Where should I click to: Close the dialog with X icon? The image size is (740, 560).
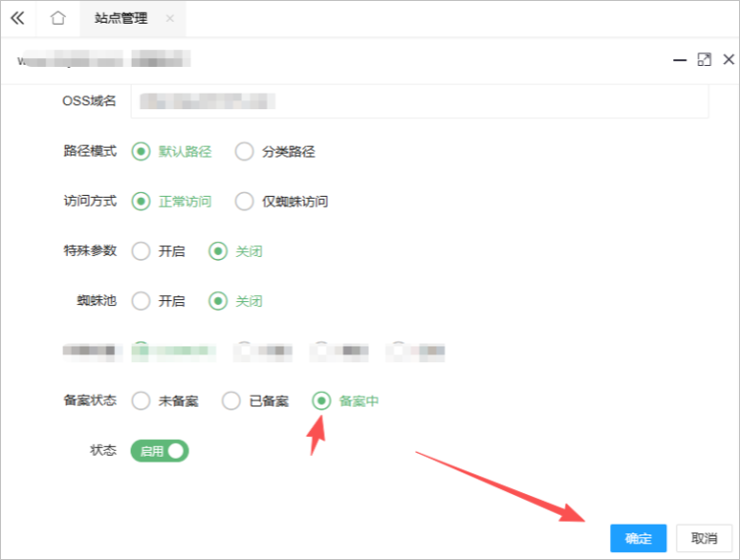[x=728, y=59]
